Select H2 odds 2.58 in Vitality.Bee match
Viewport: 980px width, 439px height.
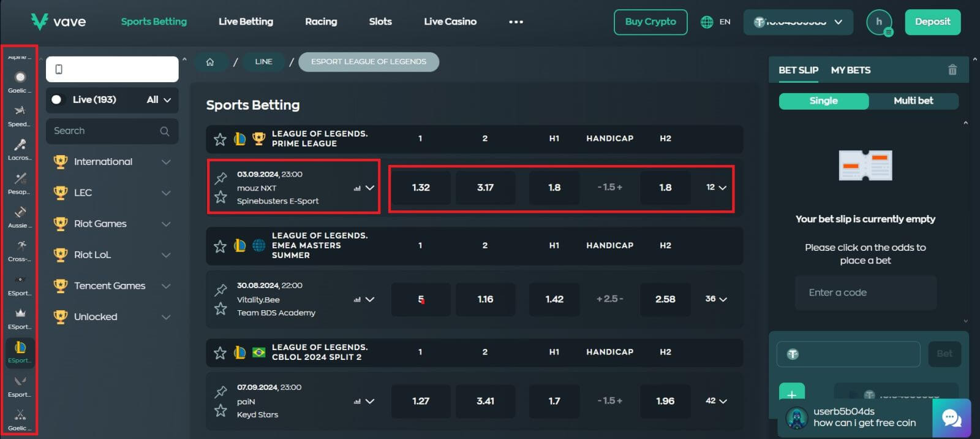click(665, 299)
